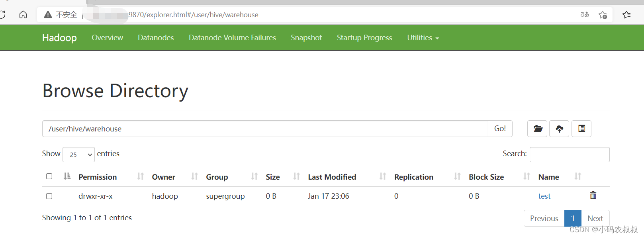Viewport: 644px width, 237px height.
Task: Expand the Utilities dropdown menu
Action: tap(423, 37)
